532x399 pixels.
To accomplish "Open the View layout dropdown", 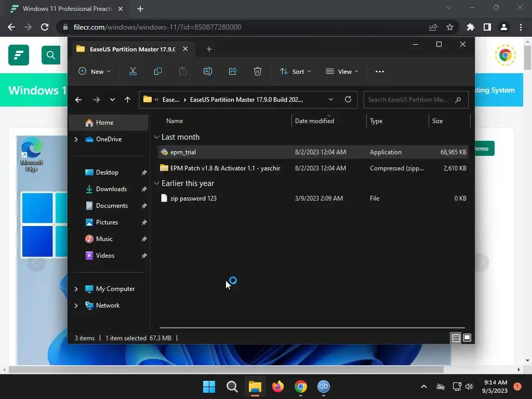I will (342, 71).
